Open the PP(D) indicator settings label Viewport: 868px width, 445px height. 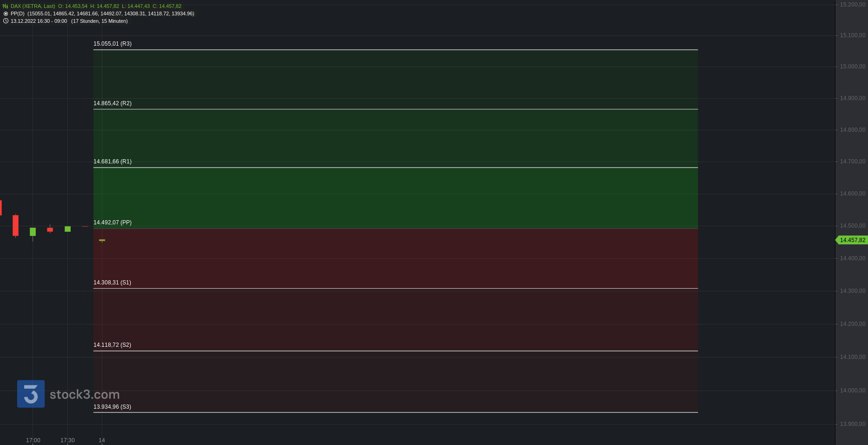18,14
